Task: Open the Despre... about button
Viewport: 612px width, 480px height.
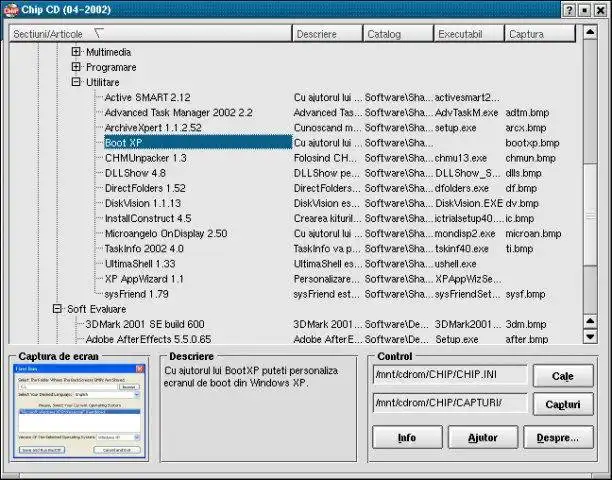Action: pos(558,437)
